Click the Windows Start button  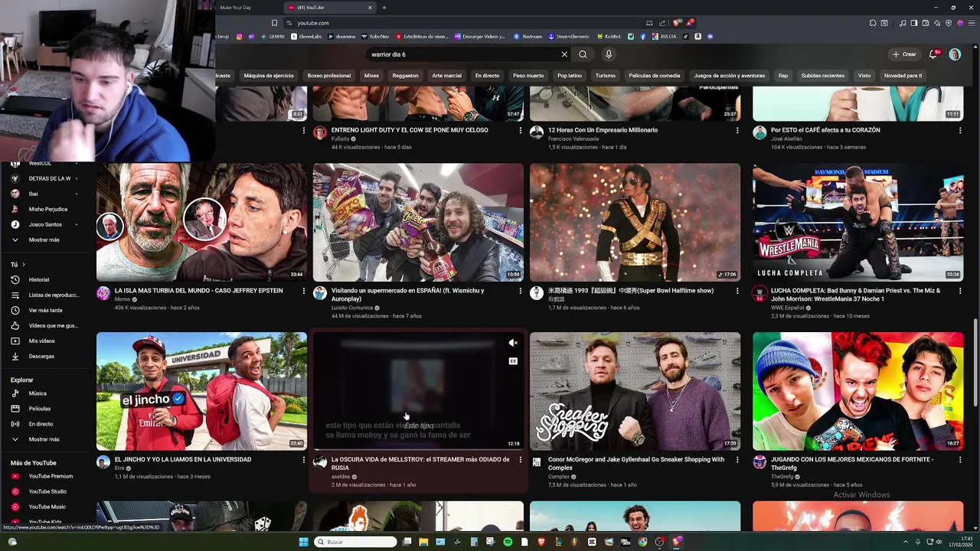[x=303, y=542]
